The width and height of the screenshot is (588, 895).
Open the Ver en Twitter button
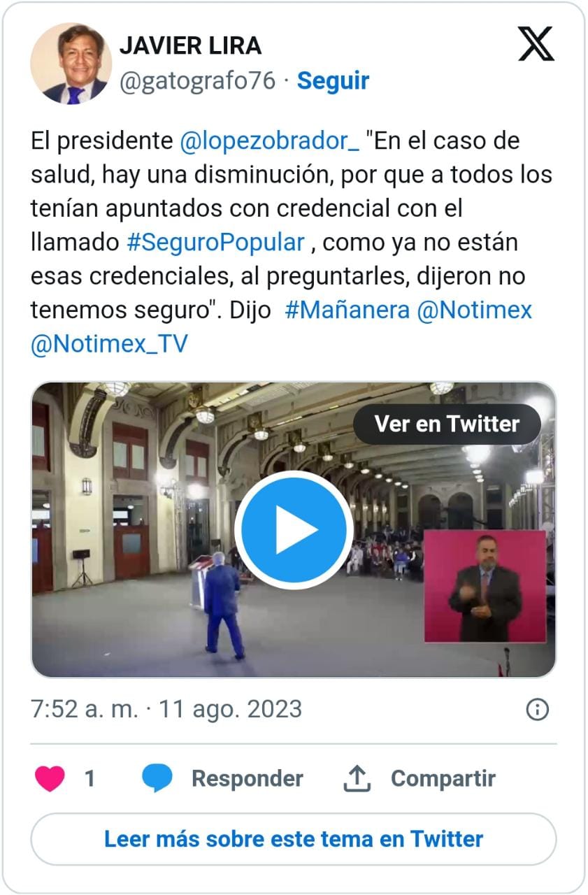(x=447, y=424)
